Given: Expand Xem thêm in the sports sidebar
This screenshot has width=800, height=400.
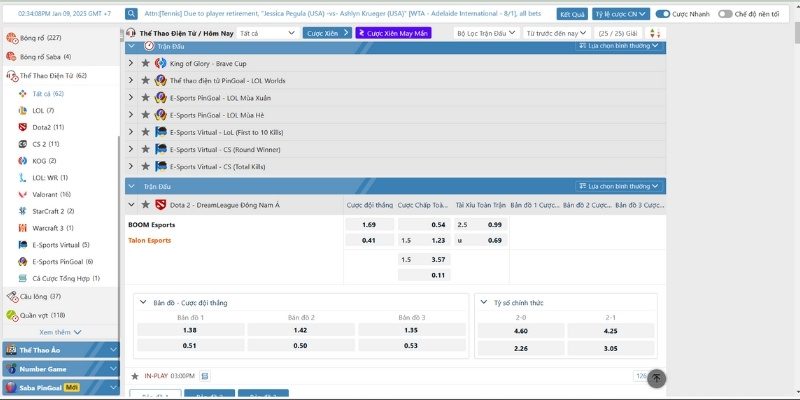Looking at the screenshot, I should tap(60, 332).
